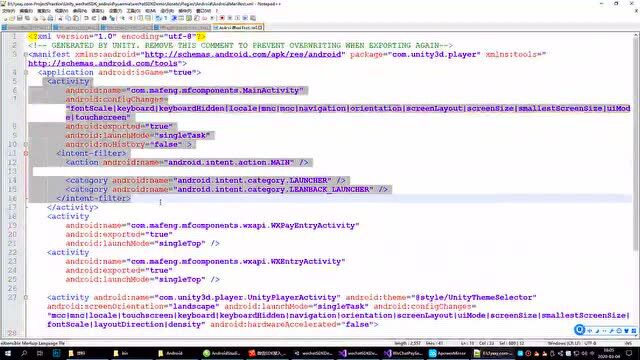
Task: Open Find dialog via binoculars icon
Action: (x=104, y=18)
